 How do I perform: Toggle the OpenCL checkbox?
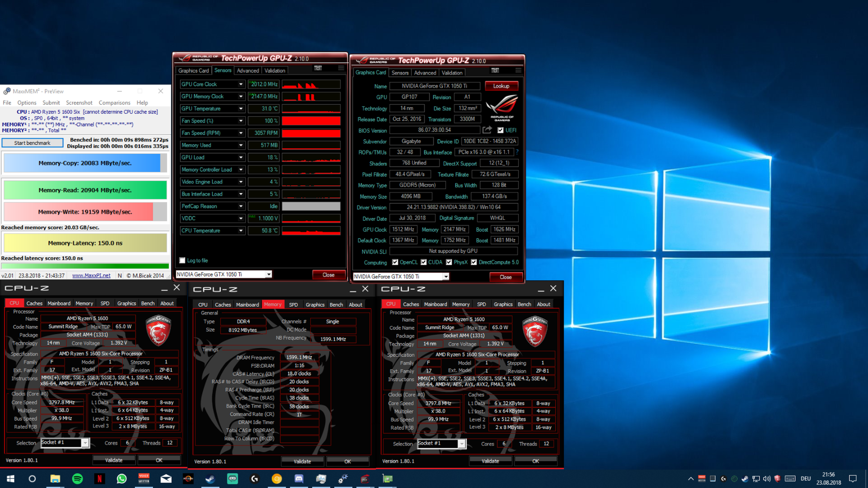click(x=395, y=262)
